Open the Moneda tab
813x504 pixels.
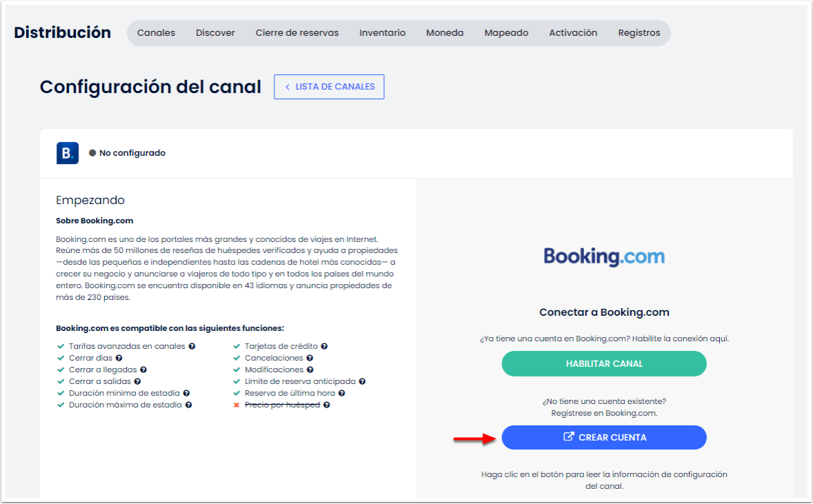pyautogui.click(x=445, y=32)
